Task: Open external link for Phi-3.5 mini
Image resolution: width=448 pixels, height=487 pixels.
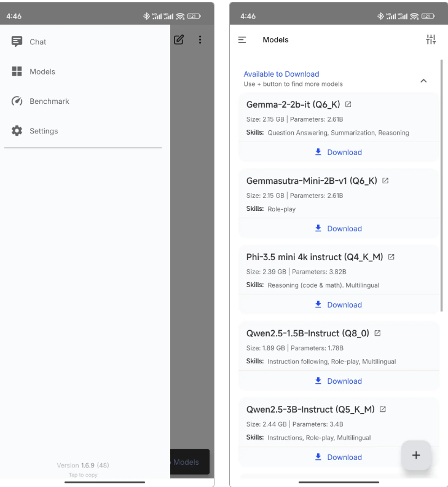Action: (391, 257)
